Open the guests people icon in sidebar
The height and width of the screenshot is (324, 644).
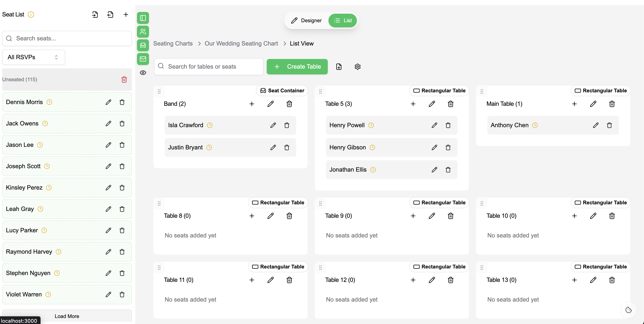pyautogui.click(x=143, y=32)
